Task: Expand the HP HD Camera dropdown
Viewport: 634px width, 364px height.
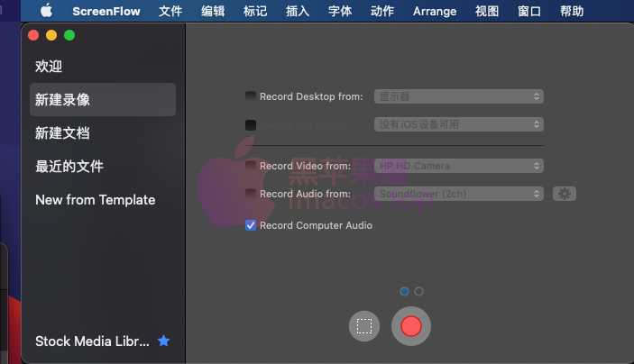Action: coord(459,166)
